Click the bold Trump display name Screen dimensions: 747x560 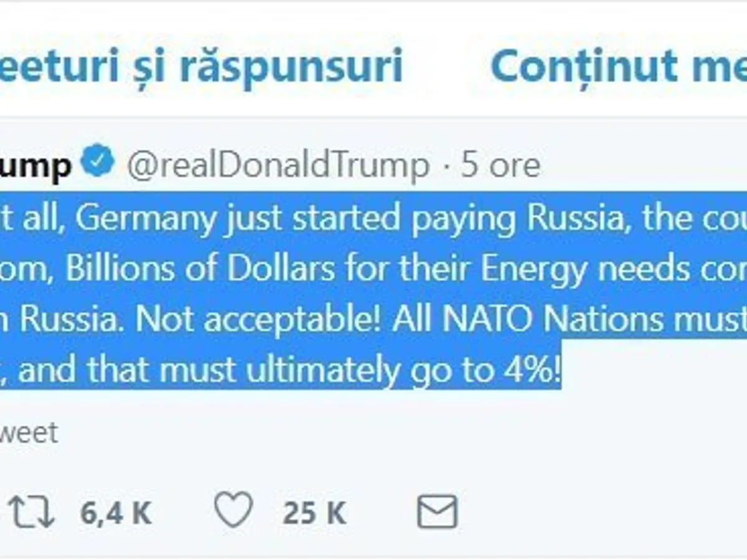tap(35, 166)
